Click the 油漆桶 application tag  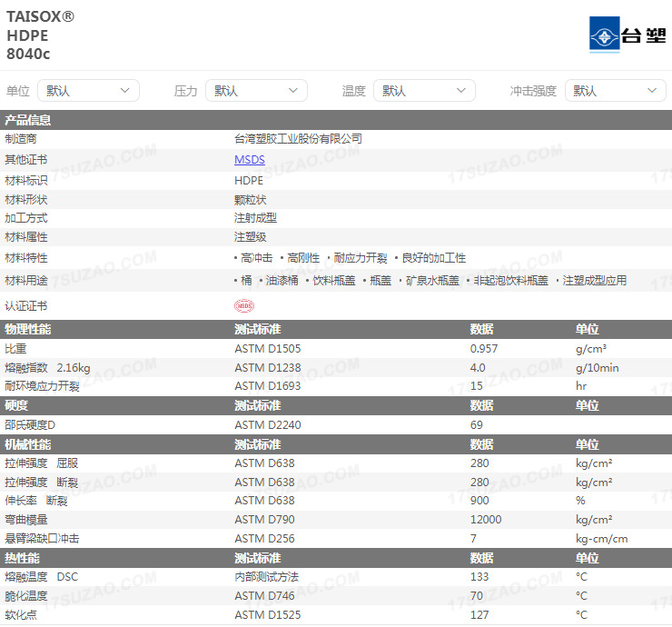pos(282,281)
